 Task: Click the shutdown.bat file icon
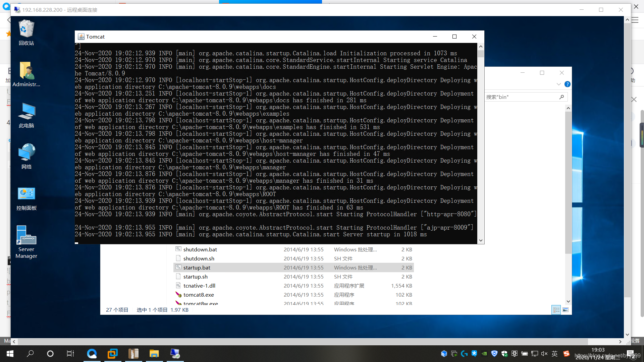click(178, 249)
